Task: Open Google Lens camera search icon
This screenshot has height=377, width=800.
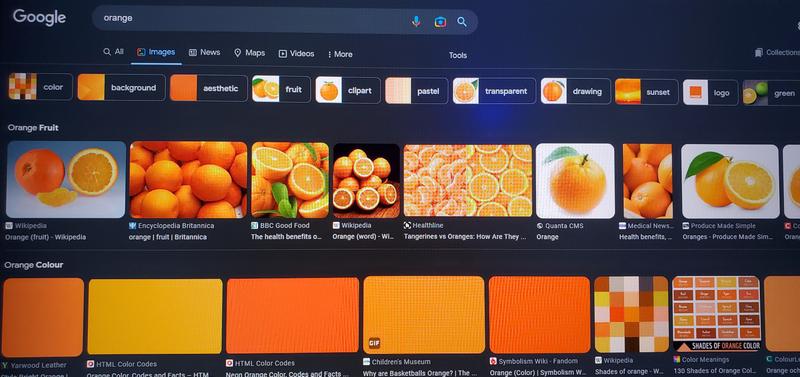Action: point(440,21)
